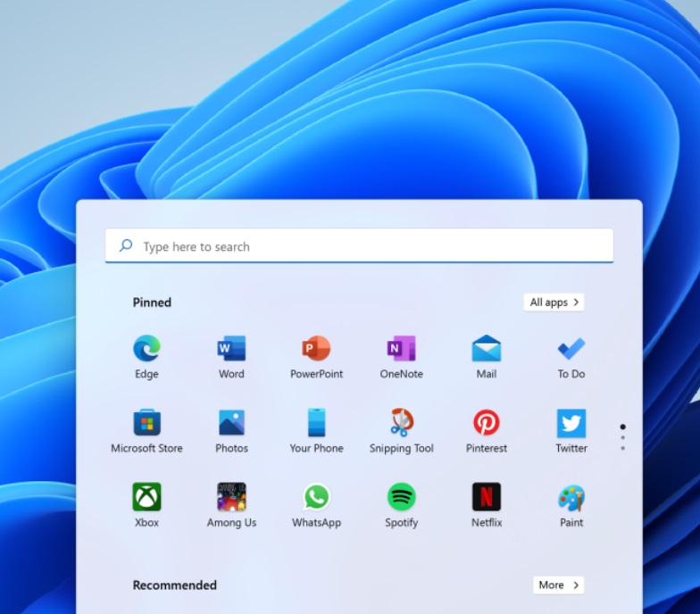Screen dimensions: 700x614
Task: Open the Netflix app
Action: point(486,505)
